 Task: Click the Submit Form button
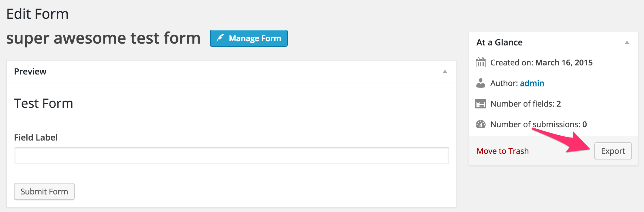44,191
